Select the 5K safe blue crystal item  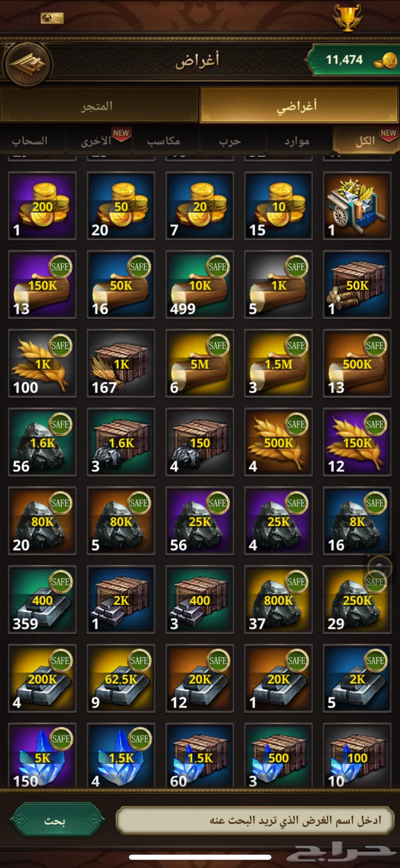[42, 756]
